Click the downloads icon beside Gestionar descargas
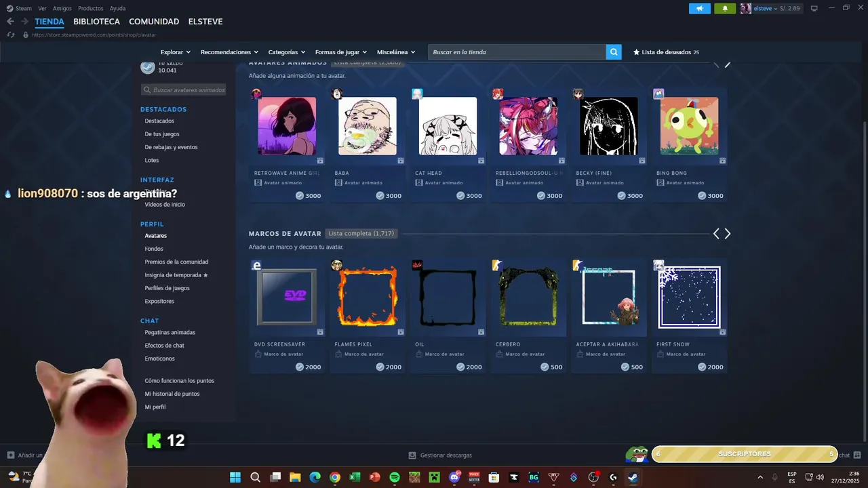 pos(412,455)
